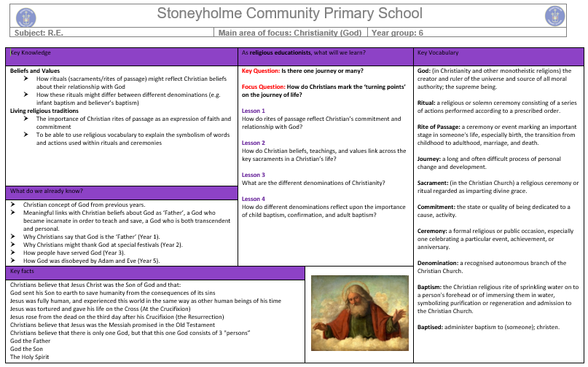This screenshot has height=367, width=588.
Task: Click the 'Lesson 3' heading
Action: click(x=254, y=175)
